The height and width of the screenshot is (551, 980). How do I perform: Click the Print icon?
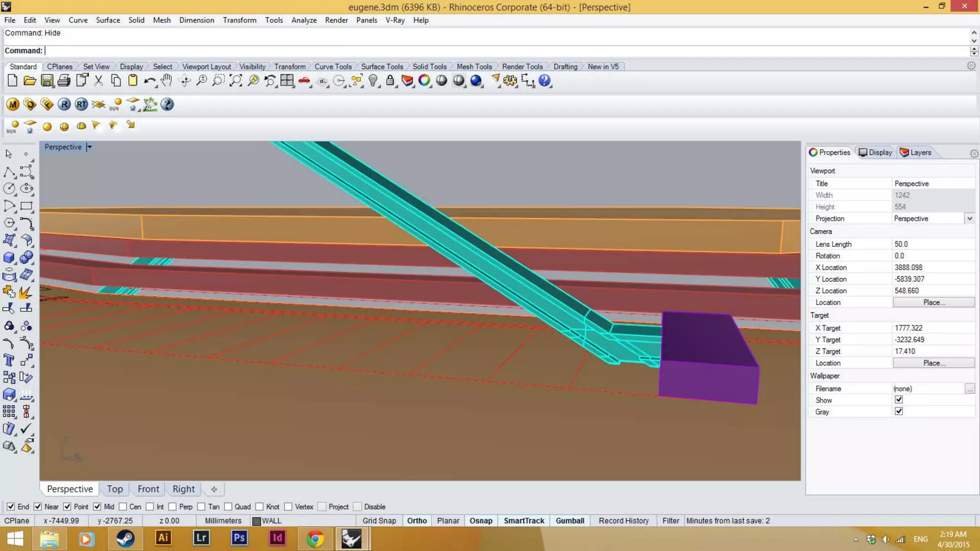64,81
